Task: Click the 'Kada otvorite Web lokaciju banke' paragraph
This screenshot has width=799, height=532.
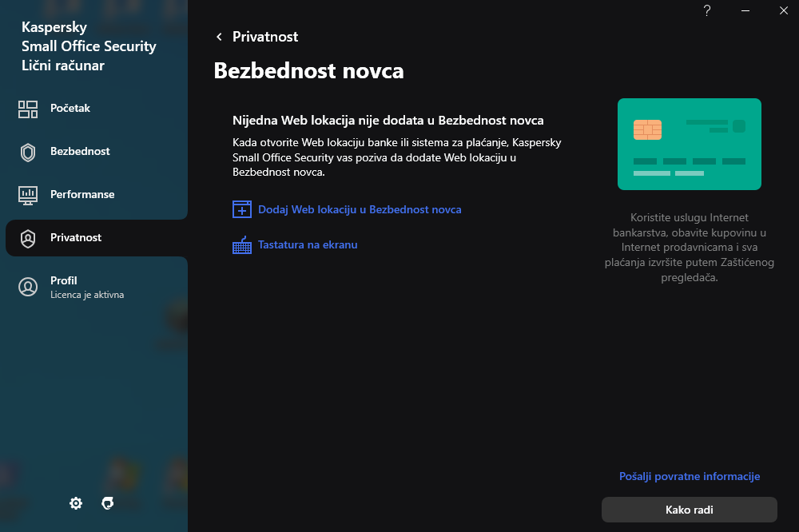Action: coord(397,157)
